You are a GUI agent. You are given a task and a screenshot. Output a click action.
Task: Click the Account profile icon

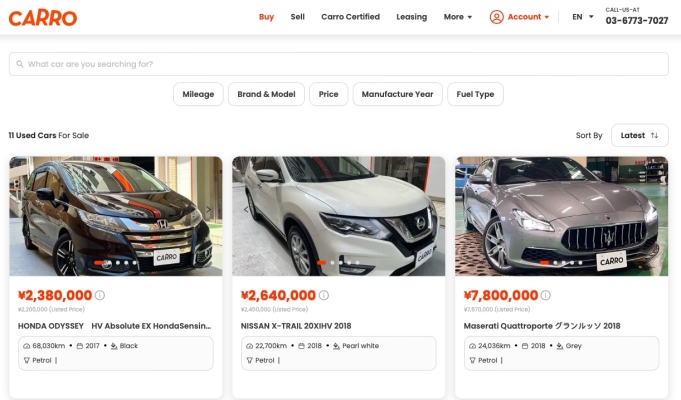click(496, 17)
